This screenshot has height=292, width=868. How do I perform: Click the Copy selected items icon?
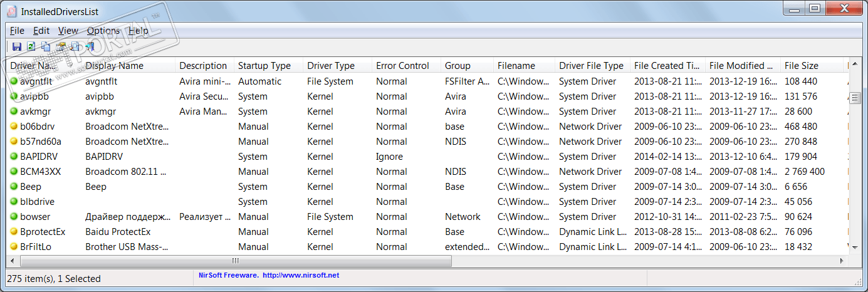[46, 46]
